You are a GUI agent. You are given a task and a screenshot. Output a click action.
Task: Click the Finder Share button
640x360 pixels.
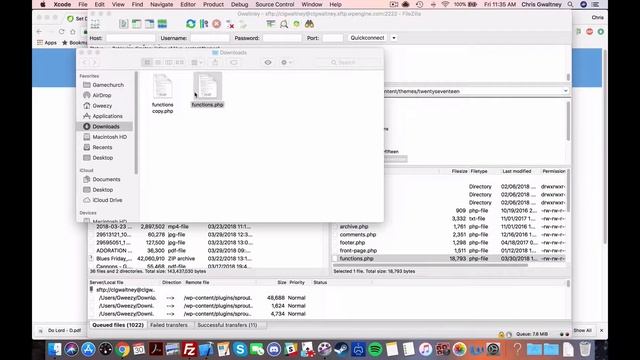(215, 62)
